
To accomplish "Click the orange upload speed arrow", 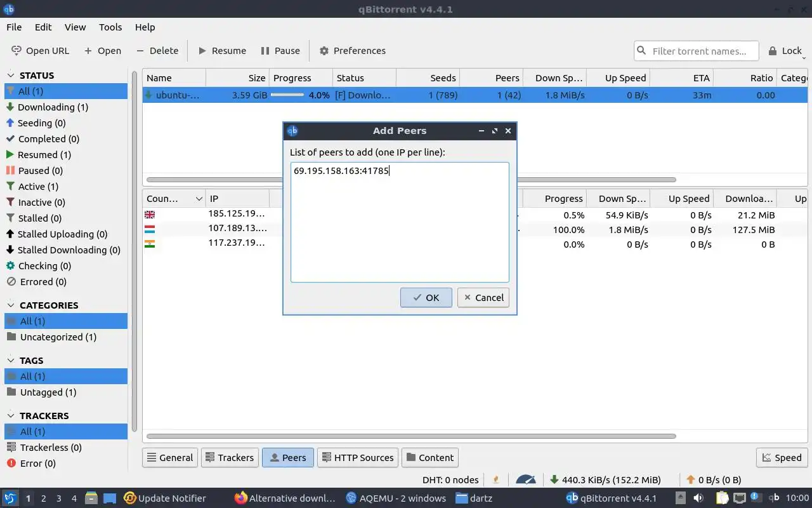I will 691,480.
